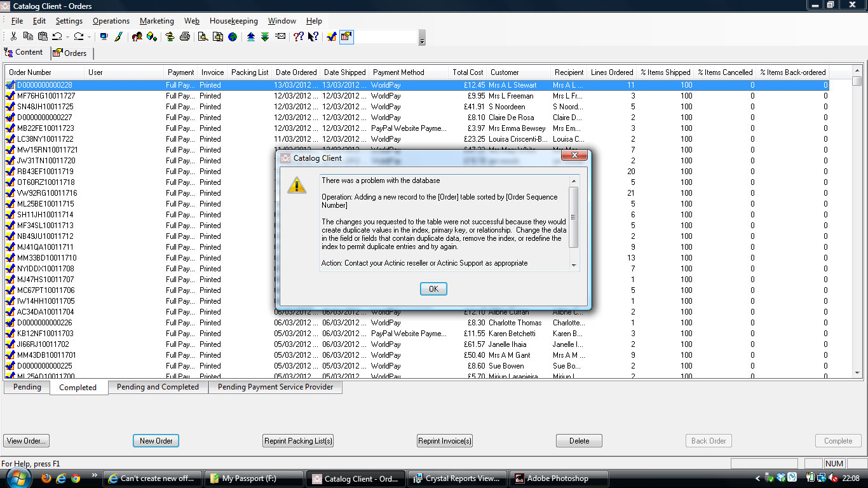Click the globe icon in toolbar
868x488 pixels.
[233, 37]
